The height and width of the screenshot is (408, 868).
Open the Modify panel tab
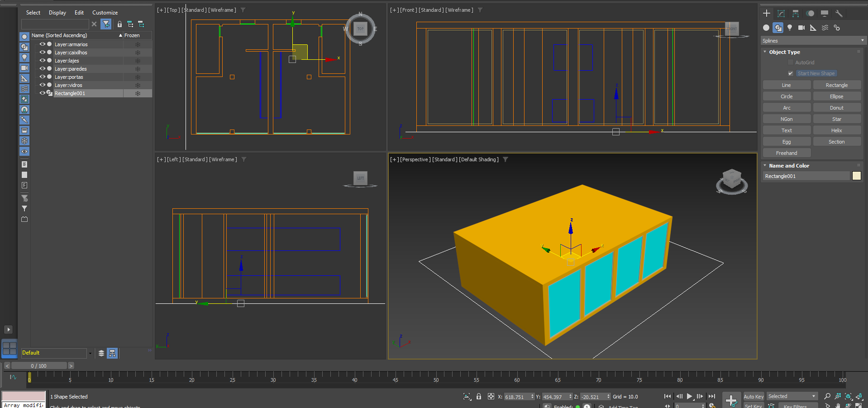(x=781, y=14)
